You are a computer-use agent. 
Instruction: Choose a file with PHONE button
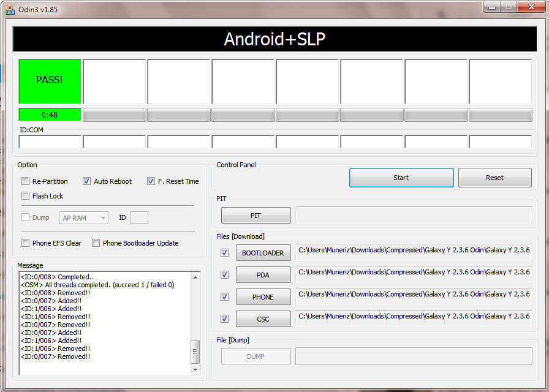coord(263,297)
